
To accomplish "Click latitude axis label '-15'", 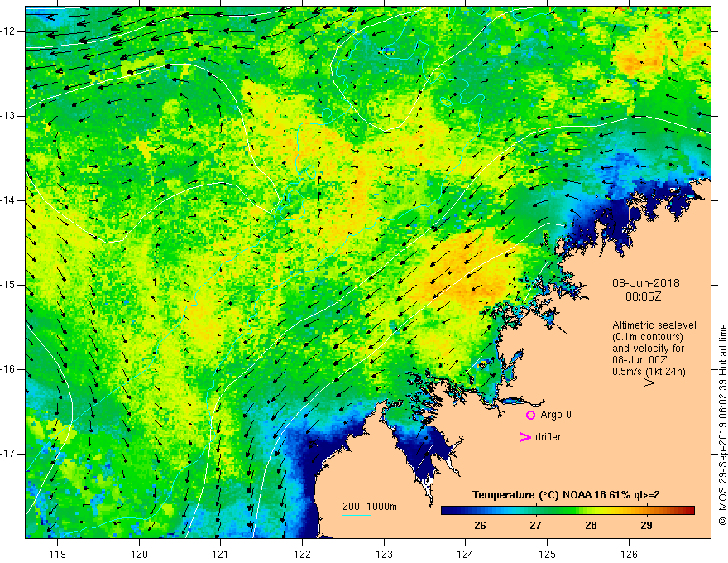I will pyautogui.click(x=9, y=285).
